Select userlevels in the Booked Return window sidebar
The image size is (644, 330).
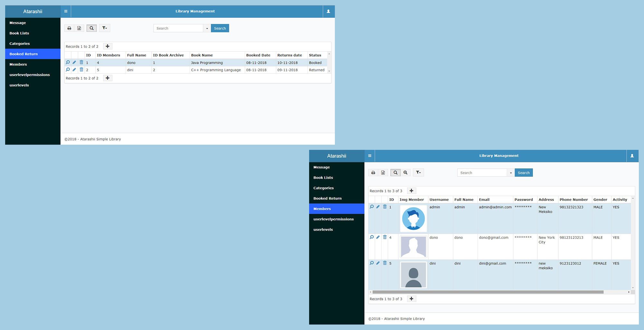19,85
